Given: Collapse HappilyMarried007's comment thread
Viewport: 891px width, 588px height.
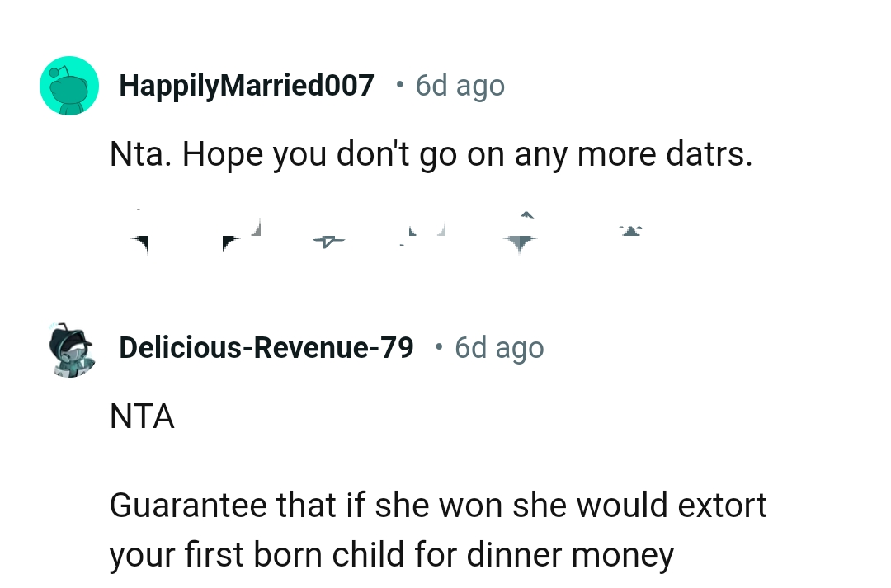Looking at the screenshot, I should coord(69,85).
